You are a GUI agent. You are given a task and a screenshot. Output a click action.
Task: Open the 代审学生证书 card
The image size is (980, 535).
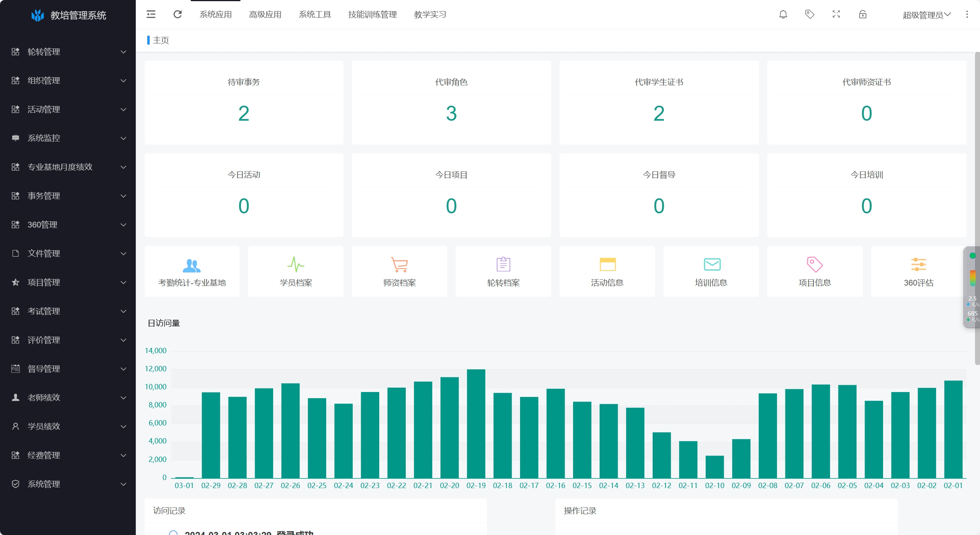click(x=659, y=103)
